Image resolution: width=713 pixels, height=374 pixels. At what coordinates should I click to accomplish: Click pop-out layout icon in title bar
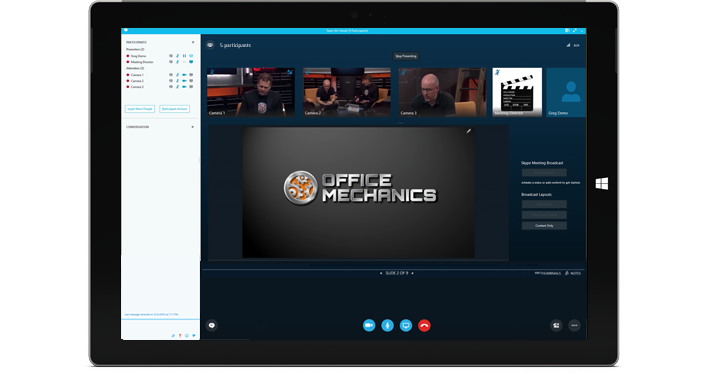[x=567, y=30]
